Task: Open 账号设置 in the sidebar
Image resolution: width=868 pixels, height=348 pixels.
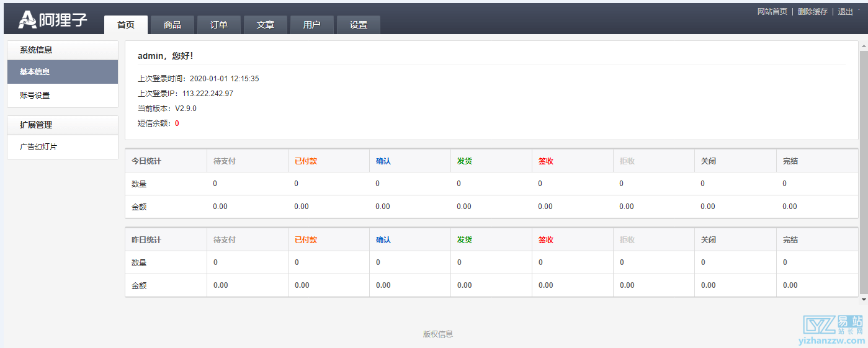Action: point(62,96)
